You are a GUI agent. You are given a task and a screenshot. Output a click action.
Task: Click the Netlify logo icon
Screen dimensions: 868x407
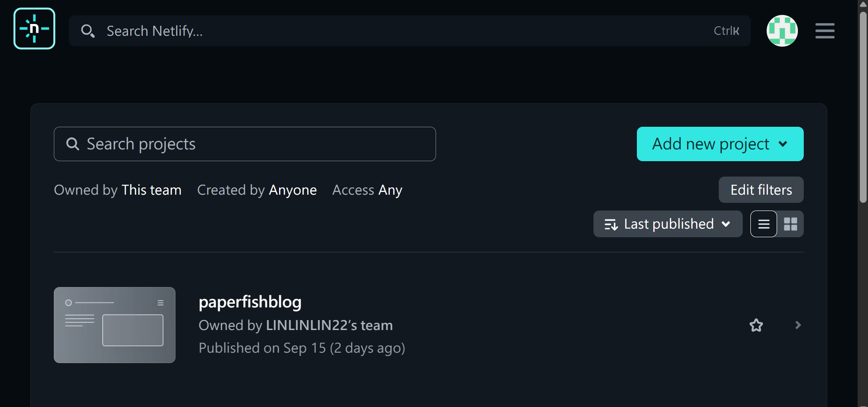pos(34,29)
